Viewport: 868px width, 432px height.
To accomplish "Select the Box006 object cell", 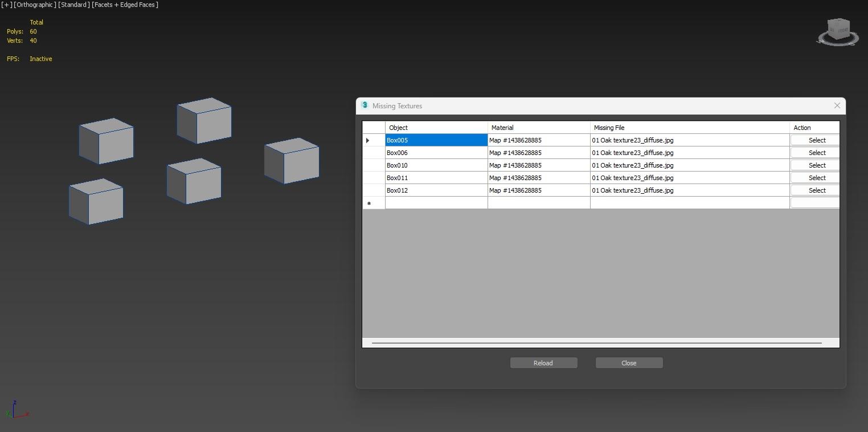I will point(436,153).
